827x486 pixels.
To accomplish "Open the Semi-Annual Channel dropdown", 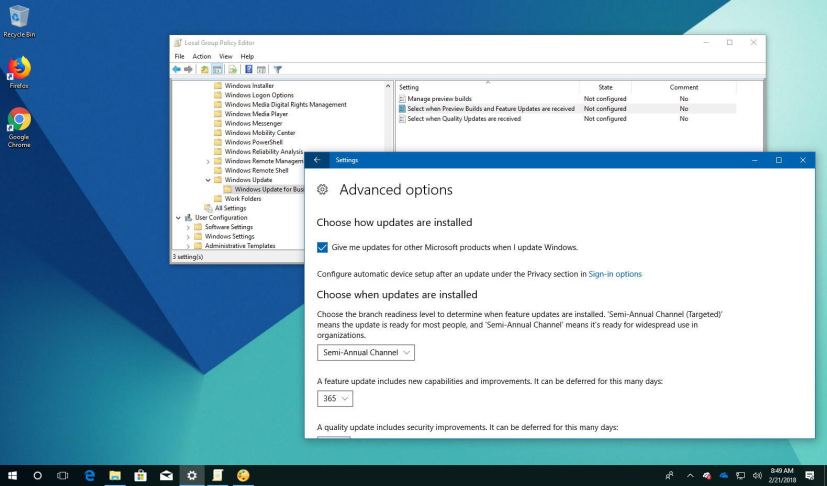I will (x=366, y=352).
